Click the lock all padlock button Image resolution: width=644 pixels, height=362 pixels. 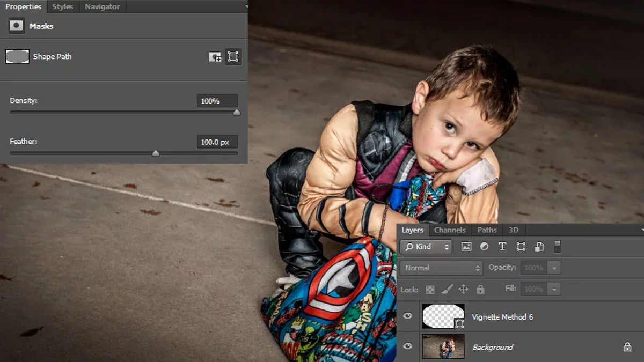pyautogui.click(x=480, y=289)
